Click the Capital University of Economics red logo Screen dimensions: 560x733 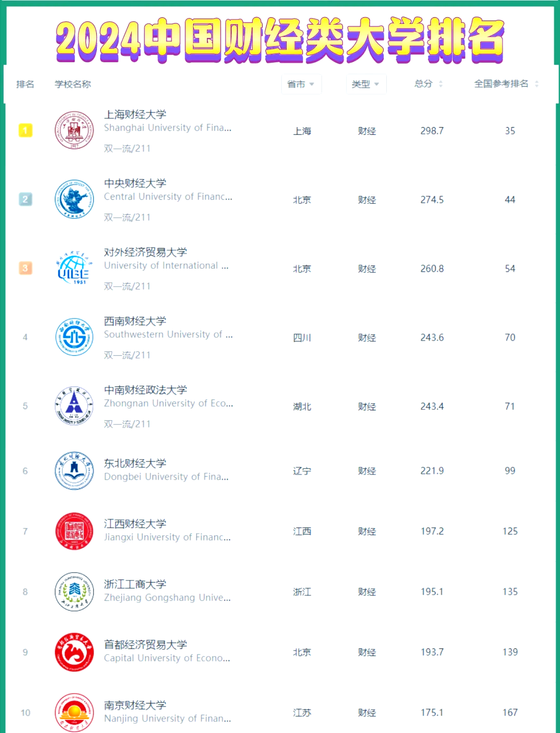74,652
